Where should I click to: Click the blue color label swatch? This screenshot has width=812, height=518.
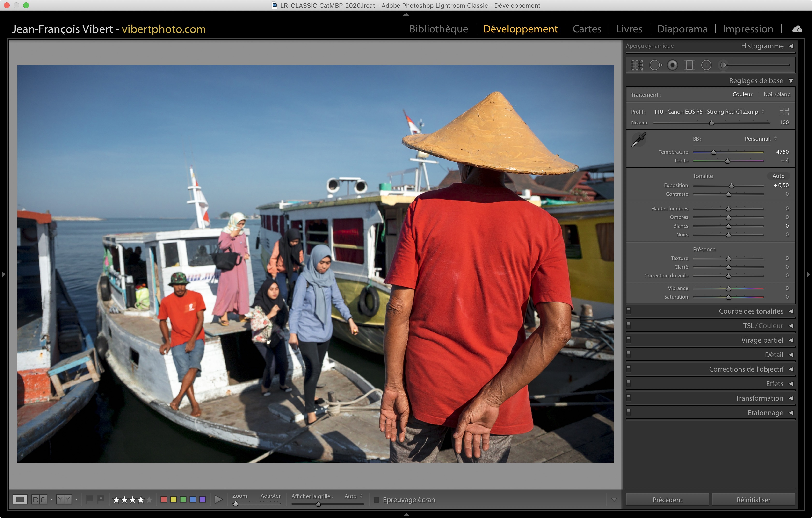pos(193,499)
